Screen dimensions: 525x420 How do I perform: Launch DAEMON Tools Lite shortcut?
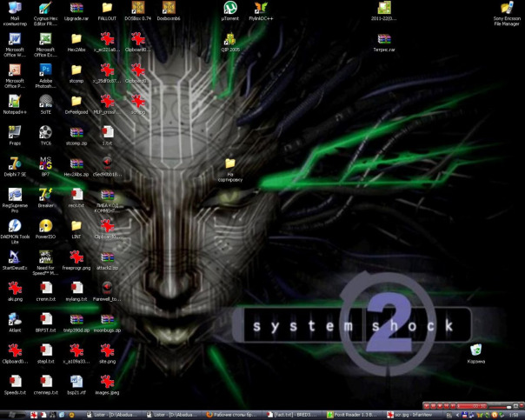point(15,231)
